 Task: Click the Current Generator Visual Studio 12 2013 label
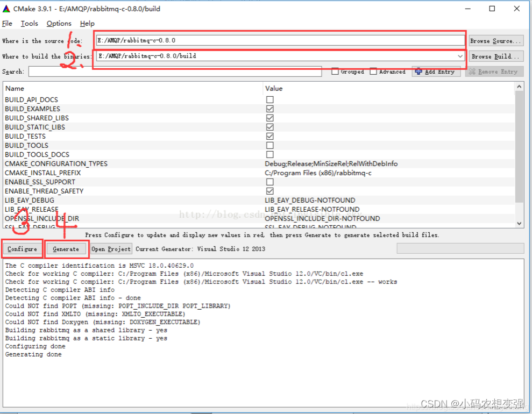point(200,249)
